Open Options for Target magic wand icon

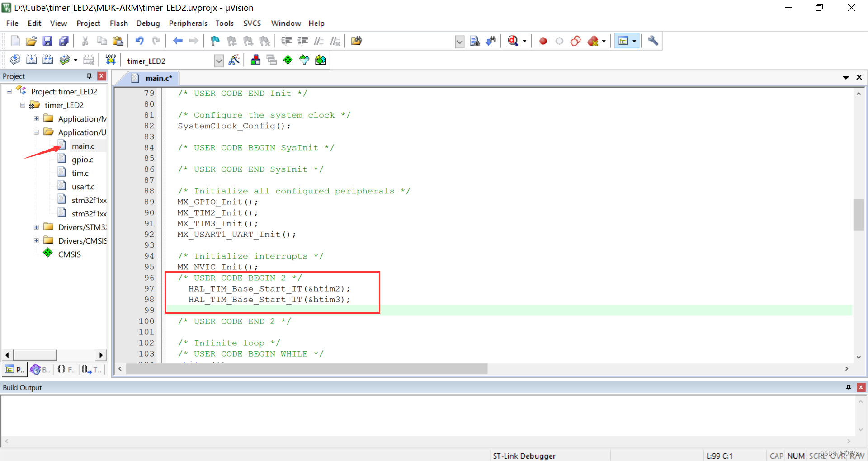click(234, 60)
